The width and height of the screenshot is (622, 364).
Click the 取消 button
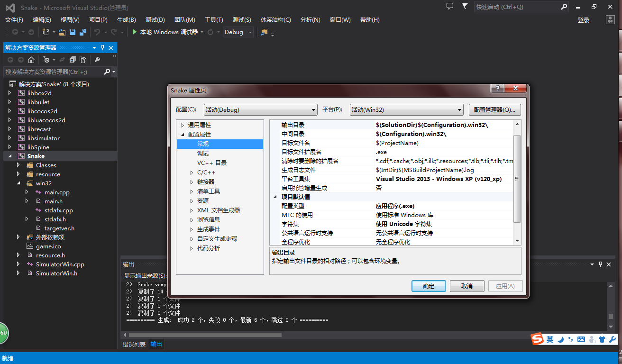[x=467, y=286]
